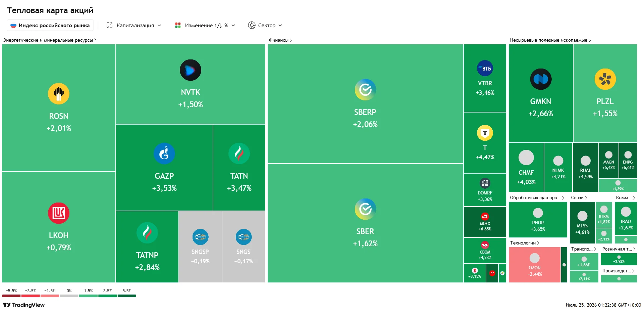Visit TradingView via the bottom logo

pos(23,305)
